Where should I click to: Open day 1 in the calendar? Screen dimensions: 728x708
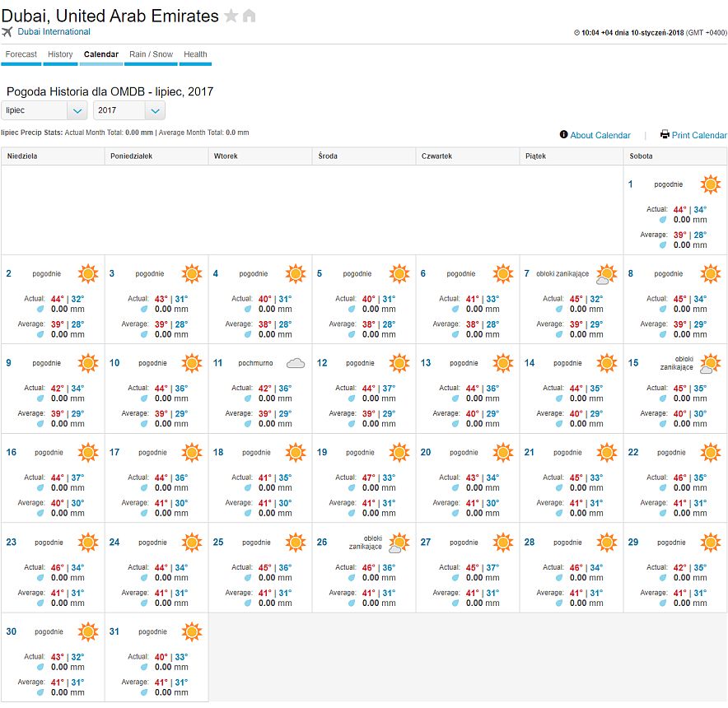[x=631, y=184]
